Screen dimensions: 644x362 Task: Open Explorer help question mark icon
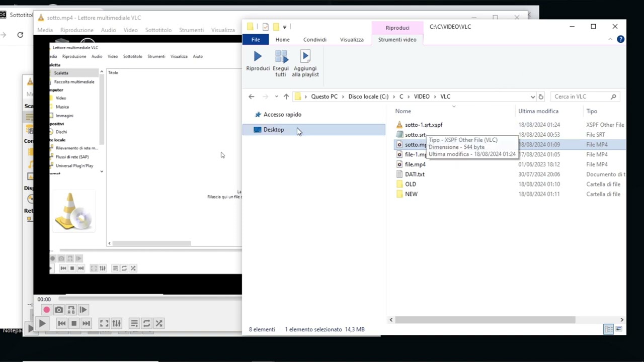pyautogui.click(x=620, y=39)
